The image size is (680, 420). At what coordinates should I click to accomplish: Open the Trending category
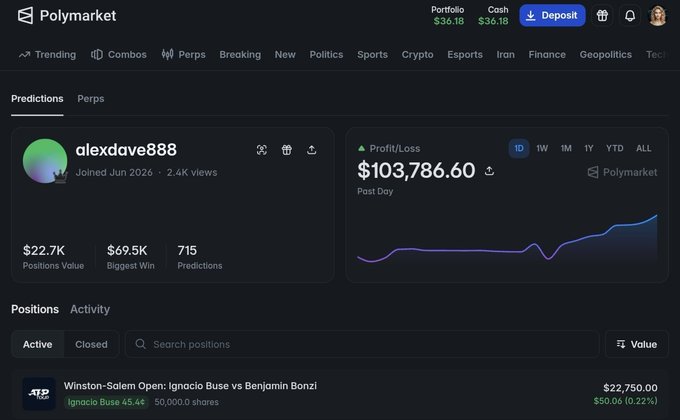pyautogui.click(x=47, y=55)
